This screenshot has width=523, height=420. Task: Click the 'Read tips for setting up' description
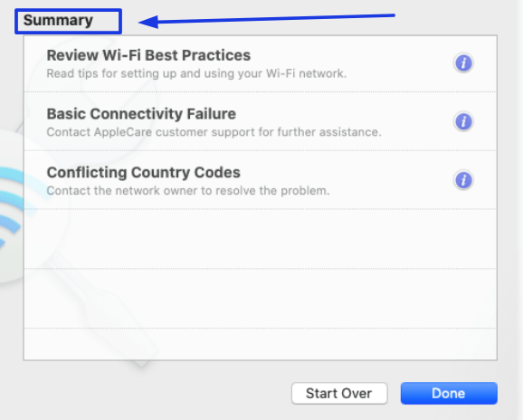click(x=196, y=73)
